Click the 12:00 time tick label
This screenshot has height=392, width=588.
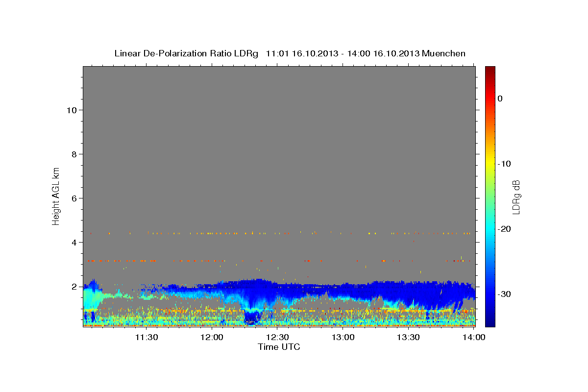point(212,337)
